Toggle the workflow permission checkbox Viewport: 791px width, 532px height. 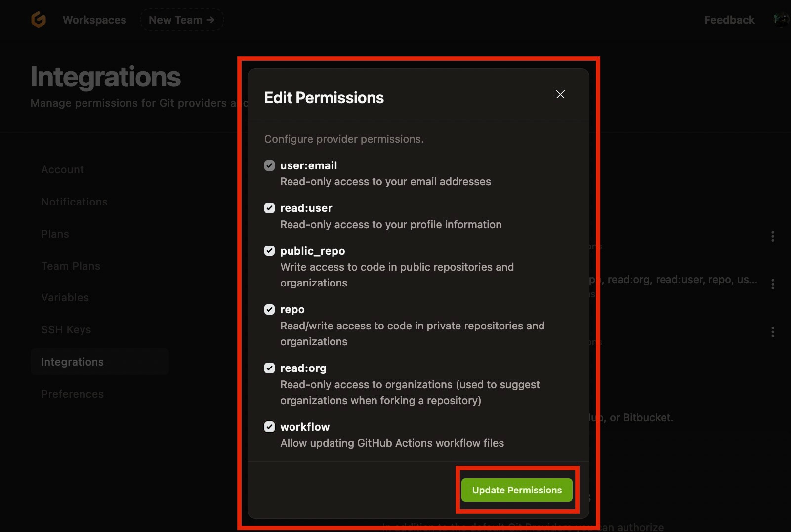(x=269, y=427)
